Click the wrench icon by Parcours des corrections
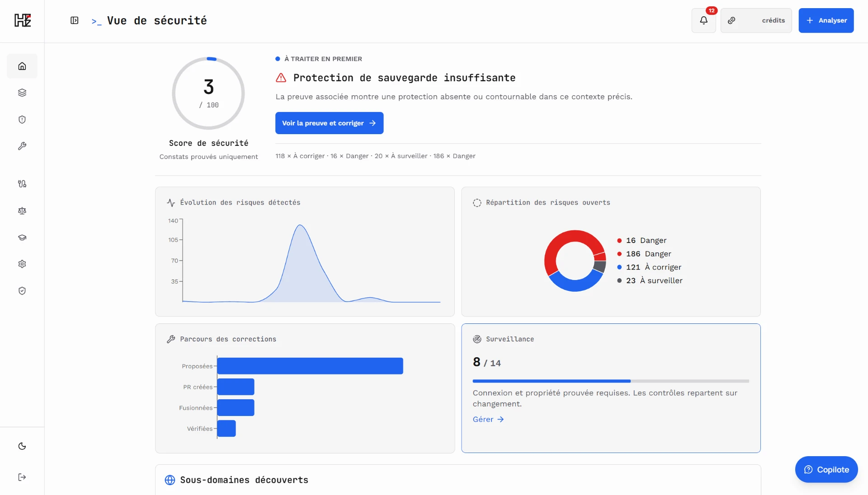This screenshot has width=868, height=495. pos(171,339)
